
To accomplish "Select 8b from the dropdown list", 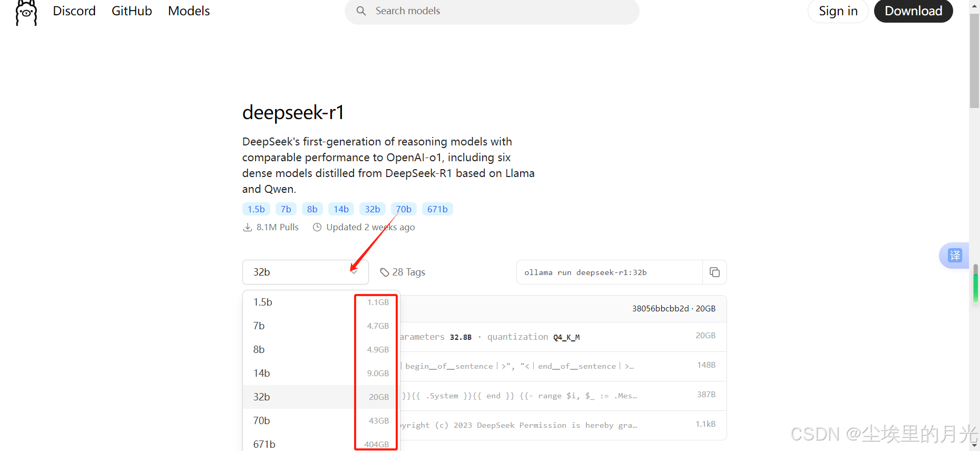I will coord(321,350).
